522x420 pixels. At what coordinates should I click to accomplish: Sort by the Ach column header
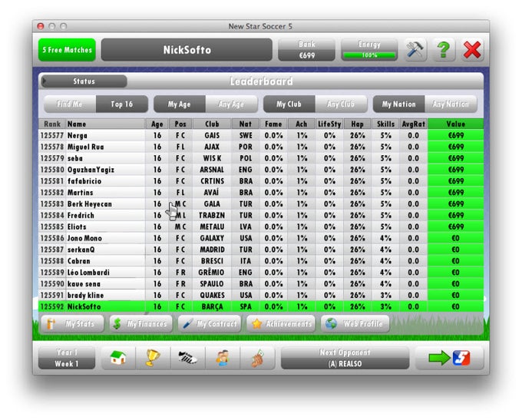click(x=301, y=124)
